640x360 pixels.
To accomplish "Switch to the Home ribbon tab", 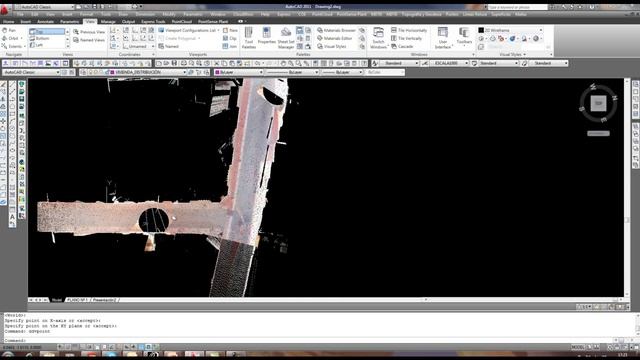I will pos(9,22).
